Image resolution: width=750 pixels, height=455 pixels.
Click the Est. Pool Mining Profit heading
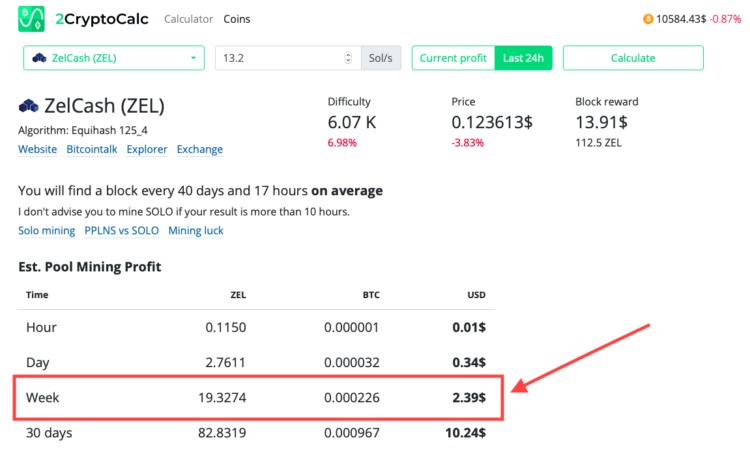[x=89, y=266]
